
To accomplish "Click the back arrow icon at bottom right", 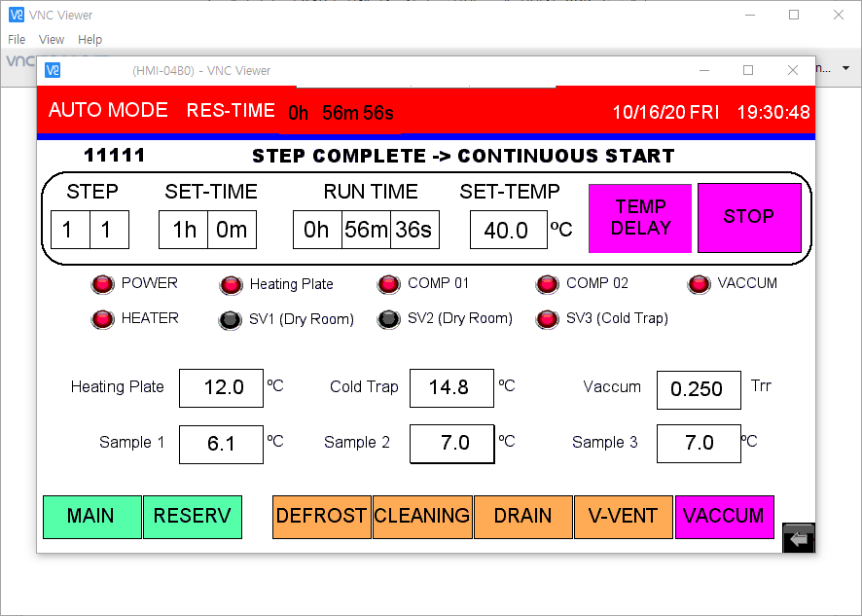I will [x=799, y=539].
